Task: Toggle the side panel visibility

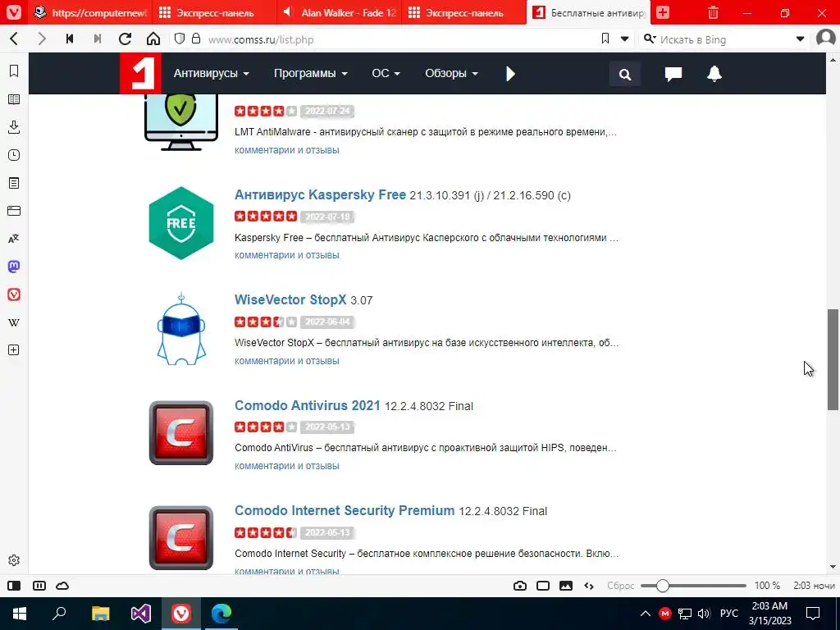Action: coord(14,586)
